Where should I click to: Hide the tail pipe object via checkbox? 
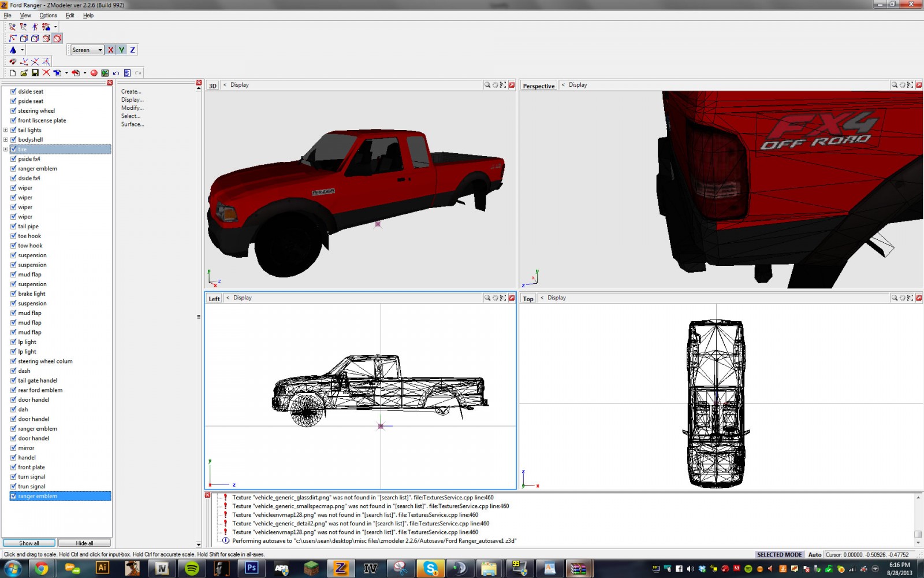(x=13, y=226)
